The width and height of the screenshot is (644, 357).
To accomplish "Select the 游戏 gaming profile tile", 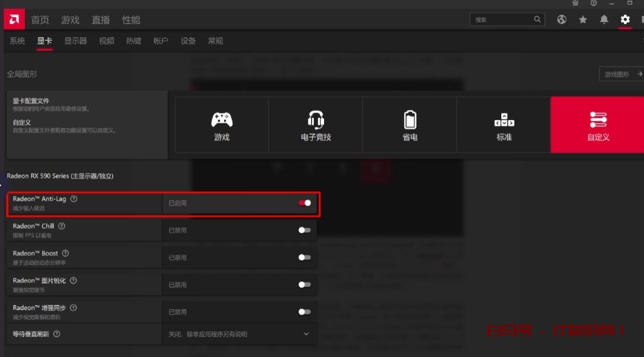I will pyautogui.click(x=221, y=125).
